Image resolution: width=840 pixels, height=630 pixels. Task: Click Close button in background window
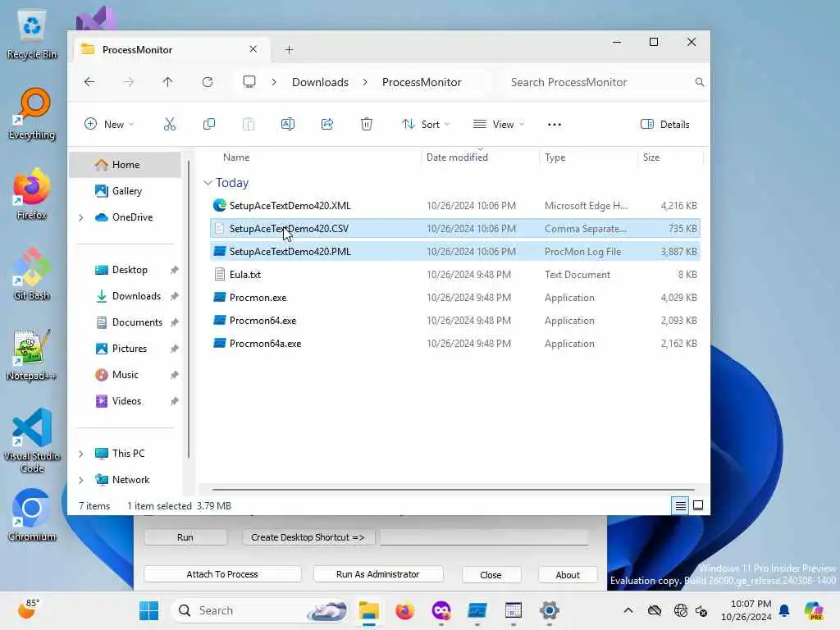click(491, 575)
